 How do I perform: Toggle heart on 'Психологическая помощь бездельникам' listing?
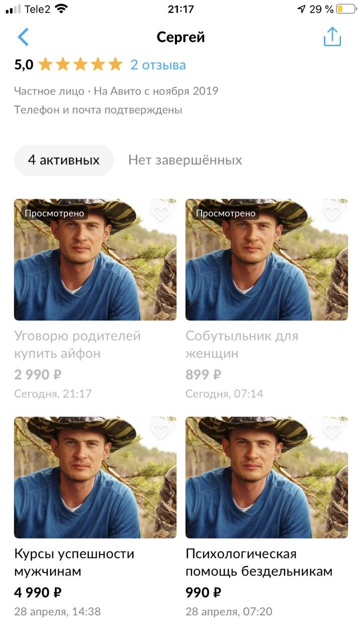(332, 431)
